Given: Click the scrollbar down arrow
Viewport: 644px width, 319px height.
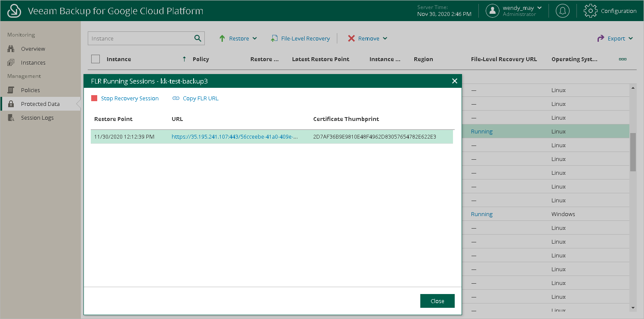Looking at the screenshot, I should pyautogui.click(x=633, y=308).
